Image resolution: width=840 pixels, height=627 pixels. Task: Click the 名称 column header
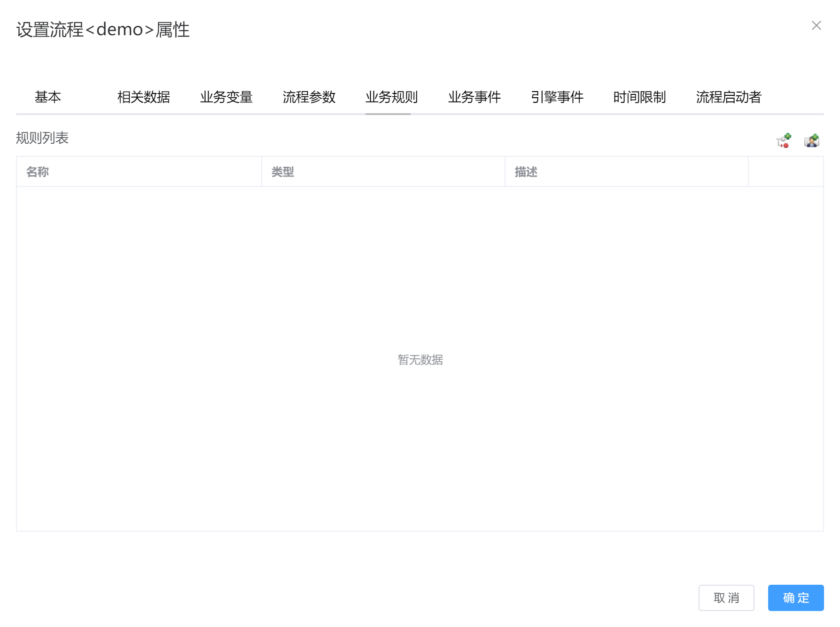(x=139, y=172)
